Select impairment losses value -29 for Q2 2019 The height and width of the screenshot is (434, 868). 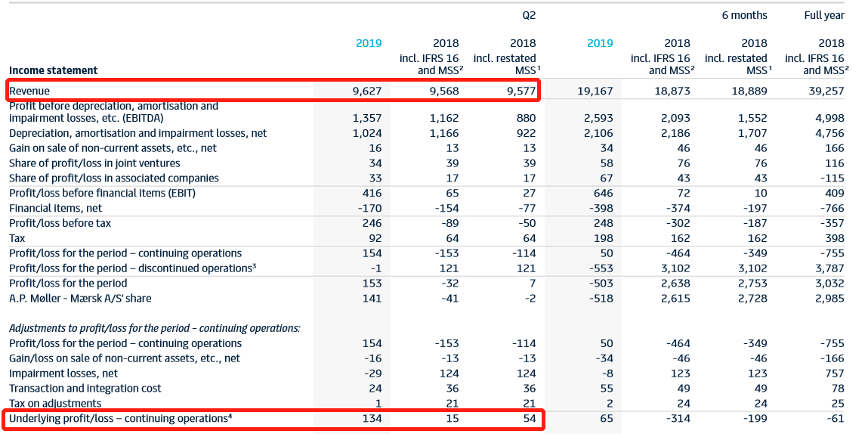[372, 373]
